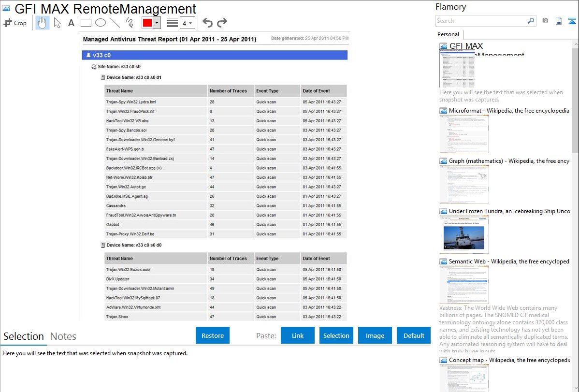Click the device icon beside v33 c0 s0 d1
Screen dimensions: 579x392
click(x=102, y=78)
